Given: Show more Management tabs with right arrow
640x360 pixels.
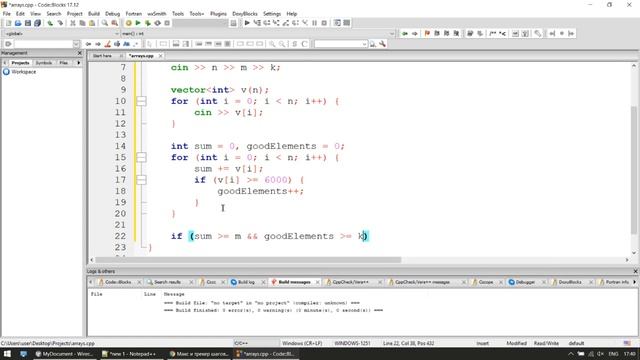Looking at the screenshot, I should coord(78,63).
